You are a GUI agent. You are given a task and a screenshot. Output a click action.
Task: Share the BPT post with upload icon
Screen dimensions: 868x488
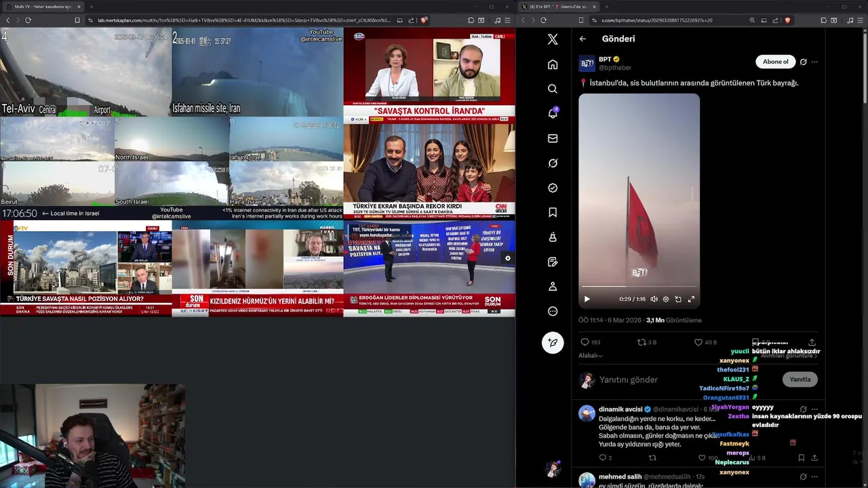click(x=812, y=342)
